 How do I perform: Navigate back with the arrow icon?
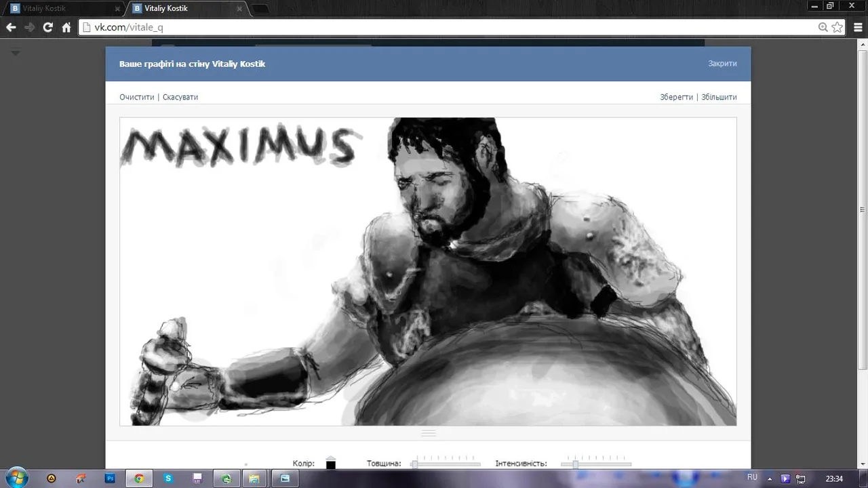point(11,27)
